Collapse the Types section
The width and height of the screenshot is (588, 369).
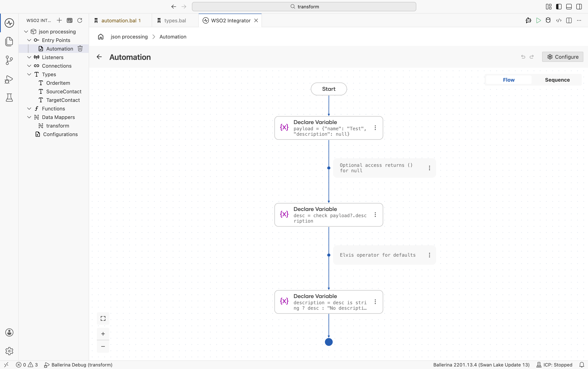(x=29, y=74)
